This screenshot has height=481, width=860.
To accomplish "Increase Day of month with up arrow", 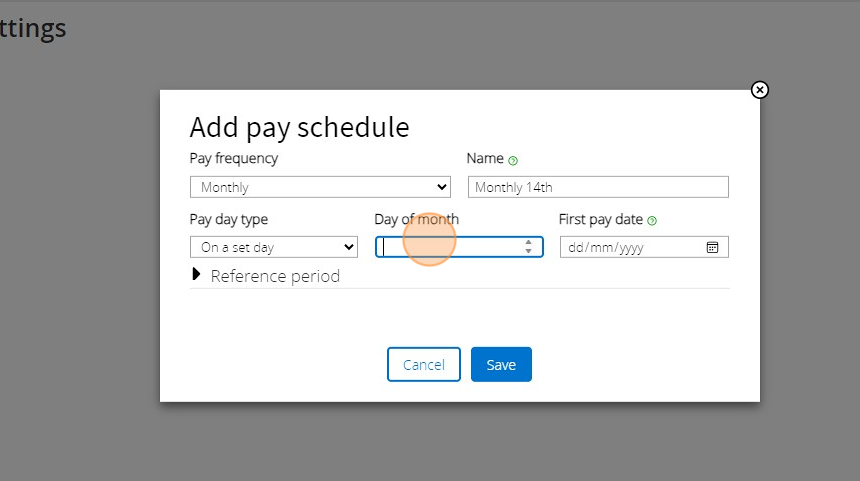I will (528, 242).
